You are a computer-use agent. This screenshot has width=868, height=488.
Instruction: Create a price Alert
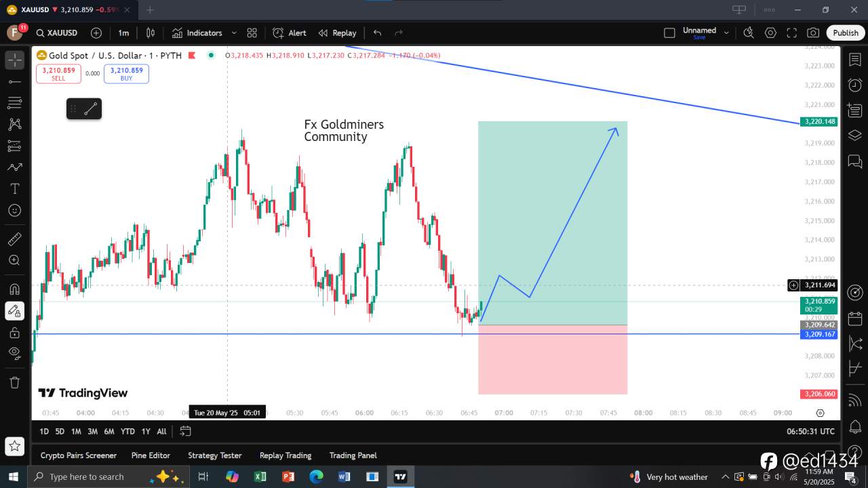click(290, 33)
